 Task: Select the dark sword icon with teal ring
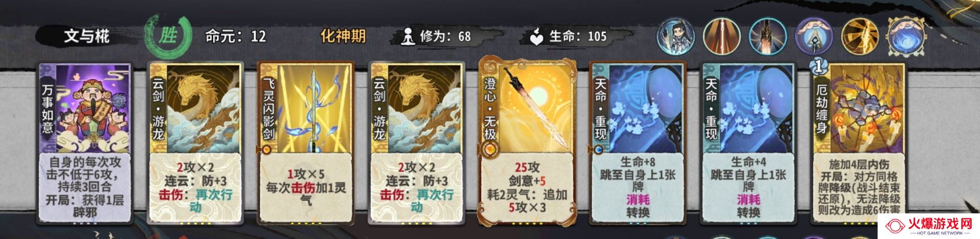click(x=767, y=36)
